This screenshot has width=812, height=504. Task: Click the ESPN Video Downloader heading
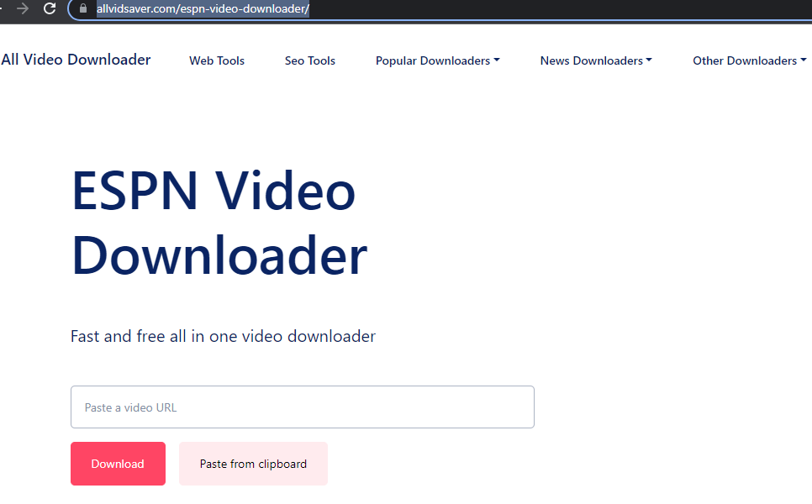point(219,223)
